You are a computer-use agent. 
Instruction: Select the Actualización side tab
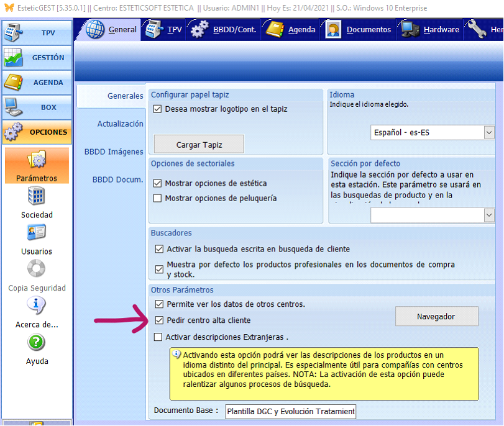[x=120, y=124]
